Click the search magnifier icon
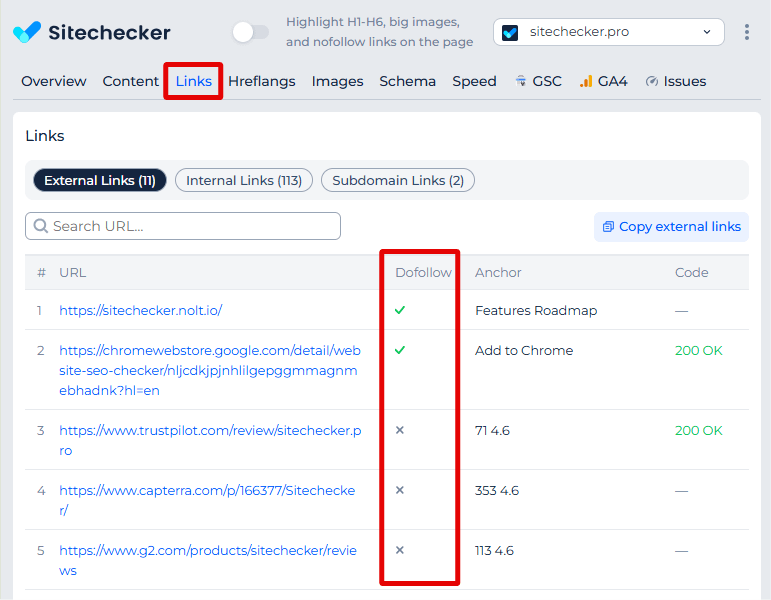 coord(40,226)
